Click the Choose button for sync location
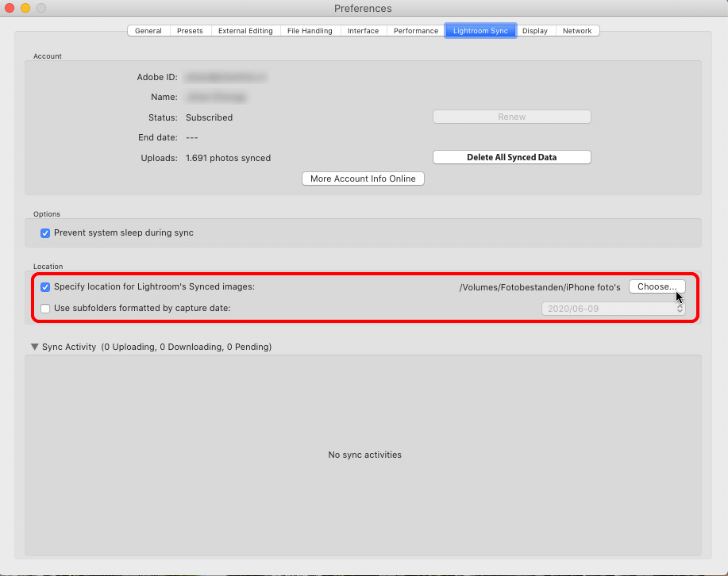The height and width of the screenshot is (576, 728). coord(657,286)
